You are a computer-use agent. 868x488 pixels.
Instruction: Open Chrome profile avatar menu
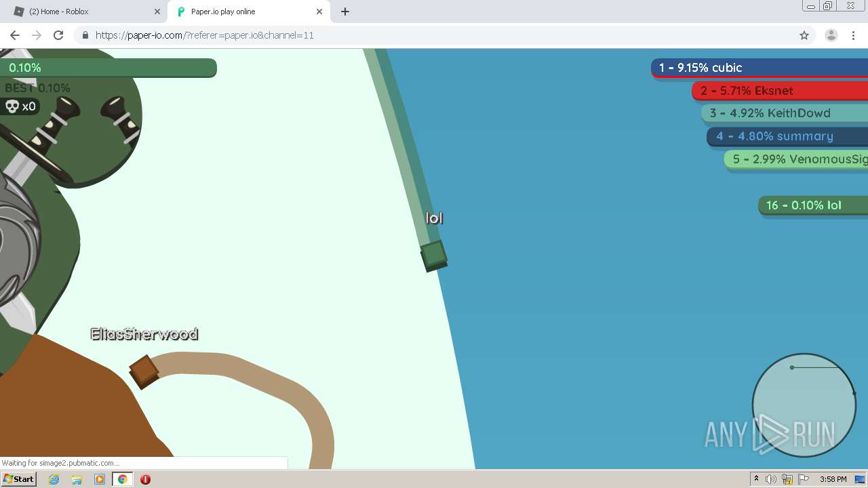(x=831, y=35)
